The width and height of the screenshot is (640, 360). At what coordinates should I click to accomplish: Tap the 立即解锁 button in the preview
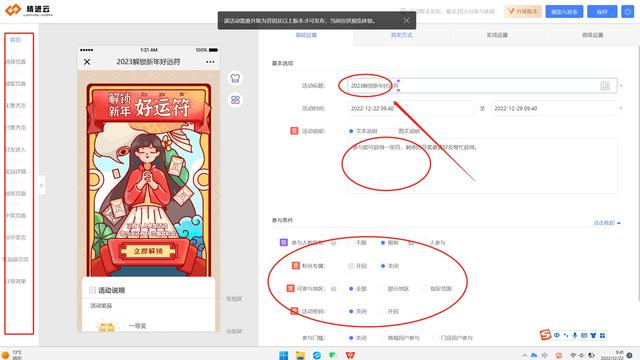click(x=148, y=251)
